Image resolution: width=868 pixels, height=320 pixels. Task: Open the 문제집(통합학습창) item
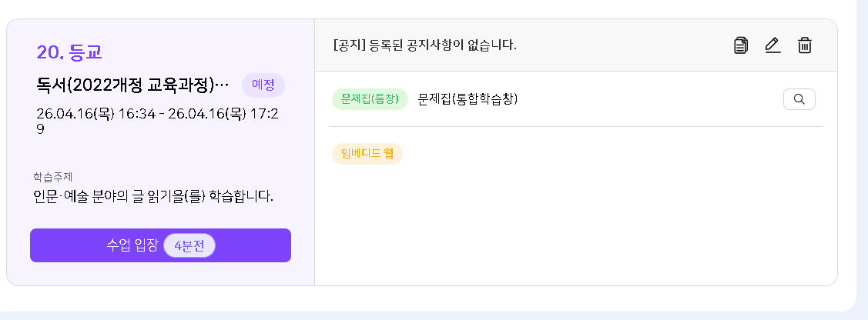[468, 99]
